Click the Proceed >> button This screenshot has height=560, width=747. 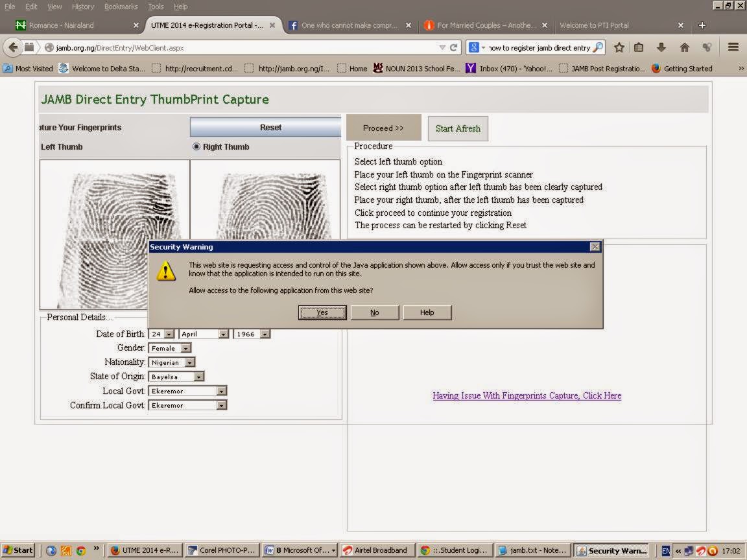coord(383,128)
